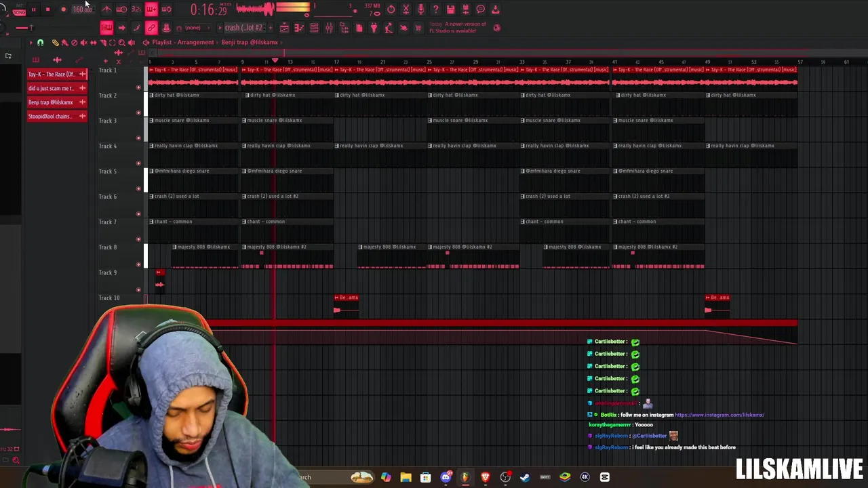The width and height of the screenshot is (868, 488).
Task: Toggle the link/multilink controllers icon
Action: tap(151, 28)
